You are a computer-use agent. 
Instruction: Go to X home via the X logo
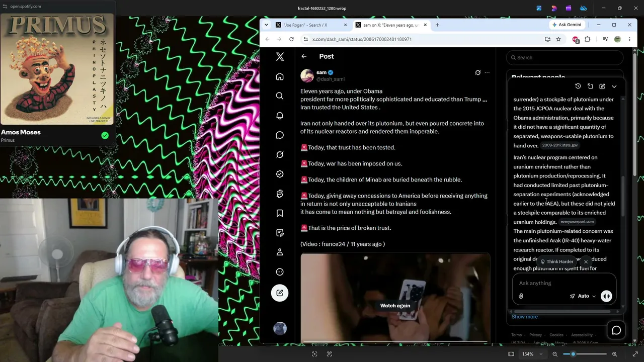click(x=280, y=57)
